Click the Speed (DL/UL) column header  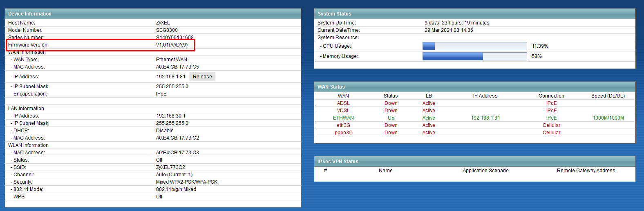click(x=608, y=96)
